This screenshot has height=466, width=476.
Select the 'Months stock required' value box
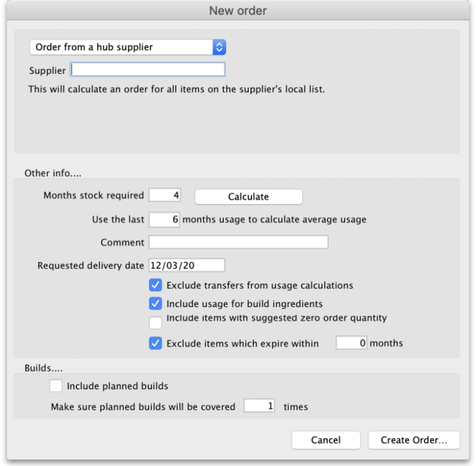point(165,195)
